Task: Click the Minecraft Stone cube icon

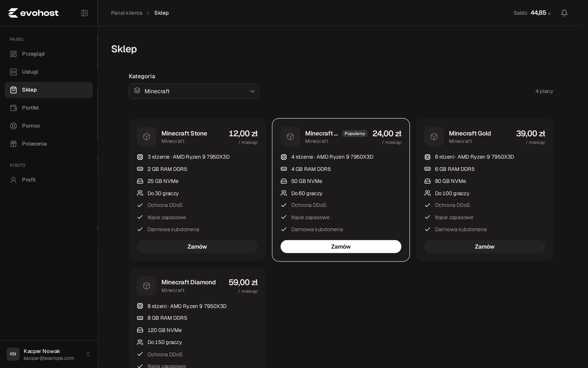Action: (x=146, y=137)
